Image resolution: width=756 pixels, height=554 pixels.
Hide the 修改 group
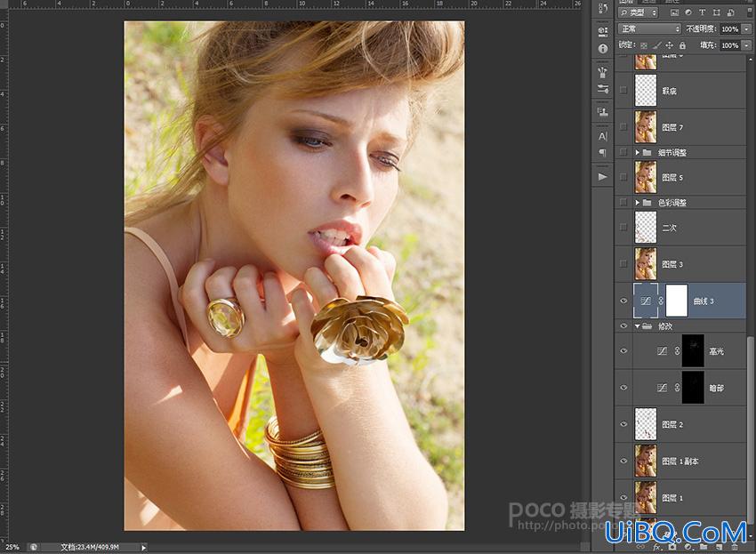tap(623, 326)
